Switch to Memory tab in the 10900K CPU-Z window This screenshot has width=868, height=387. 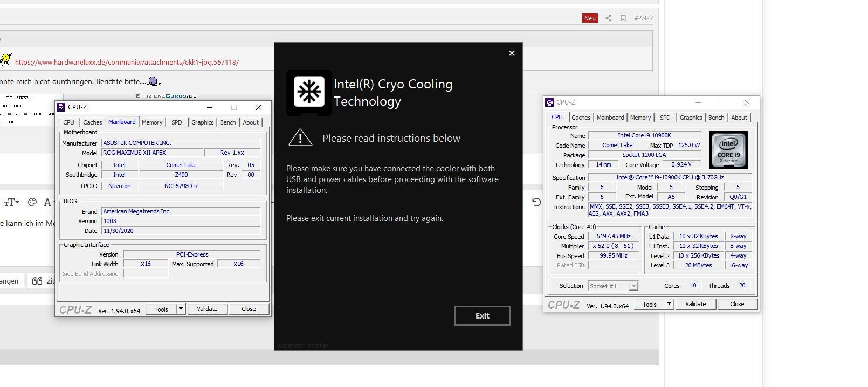[640, 118]
